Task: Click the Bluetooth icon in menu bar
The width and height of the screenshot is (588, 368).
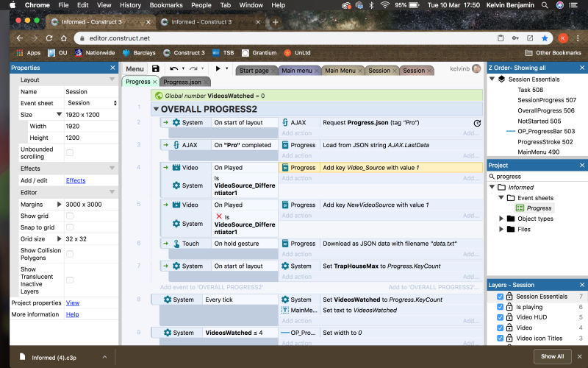Action: (x=371, y=5)
